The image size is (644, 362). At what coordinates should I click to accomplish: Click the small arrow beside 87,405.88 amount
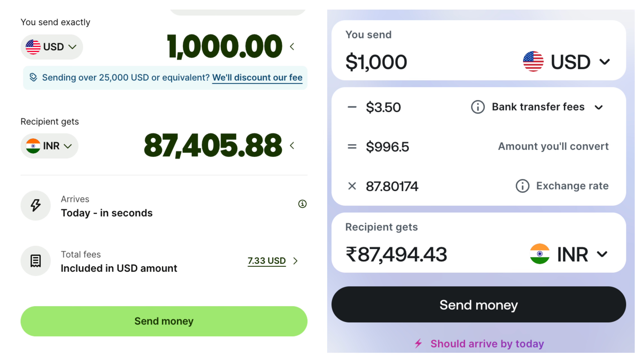[x=292, y=145]
